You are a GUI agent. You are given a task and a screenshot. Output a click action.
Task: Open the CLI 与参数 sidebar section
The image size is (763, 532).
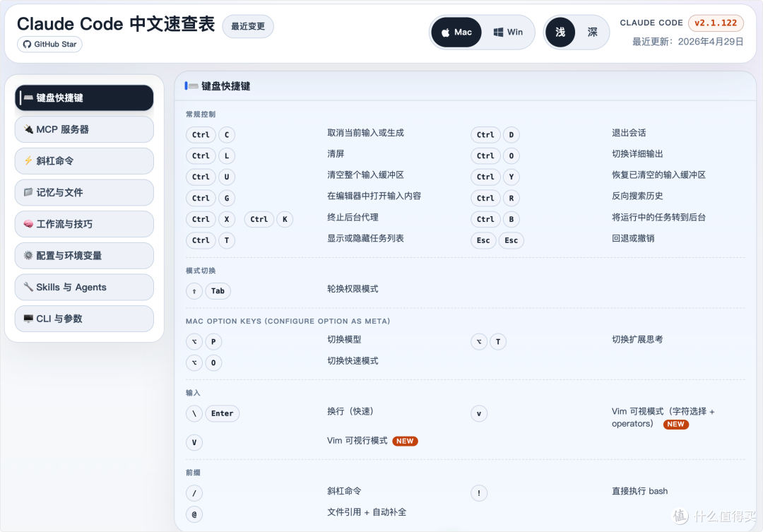click(84, 319)
